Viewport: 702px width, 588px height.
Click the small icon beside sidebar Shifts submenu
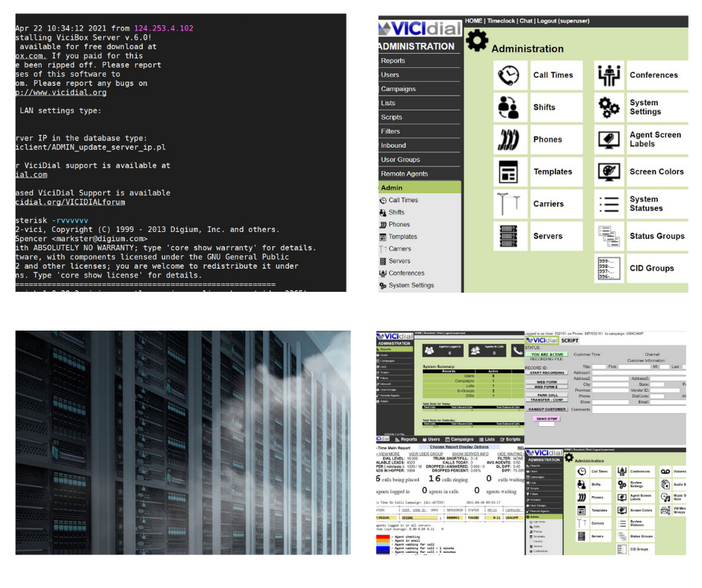383,213
